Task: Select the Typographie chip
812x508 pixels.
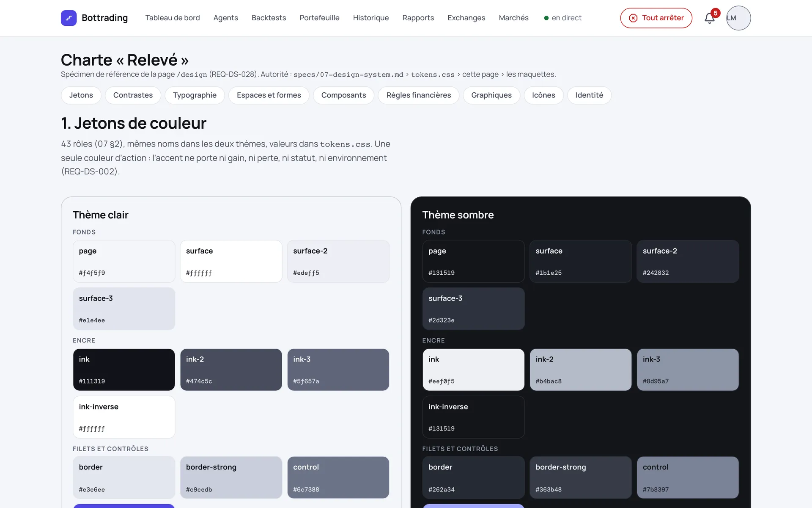Action: [195, 95]
